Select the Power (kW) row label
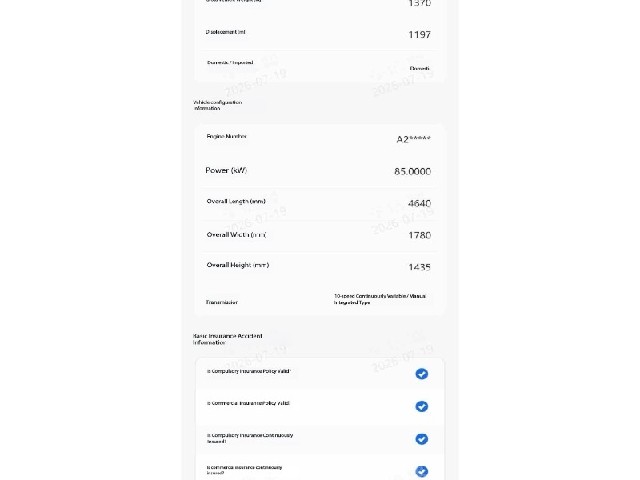Screen dimensions: 640x480 [x=226, y=171]
